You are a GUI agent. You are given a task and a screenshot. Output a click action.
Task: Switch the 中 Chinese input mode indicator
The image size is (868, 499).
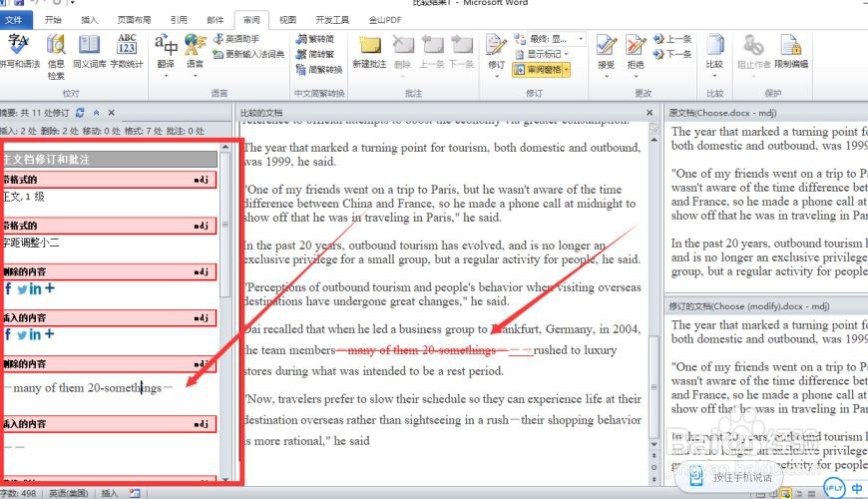tap(856, 488)
